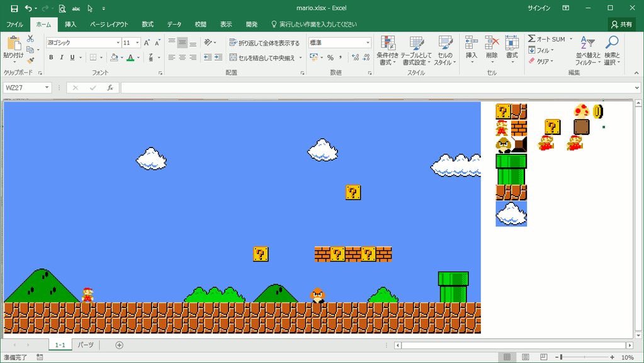This screenshot has width=644, height=363.
Task: Undo the last action
Action: click(28, 8)
